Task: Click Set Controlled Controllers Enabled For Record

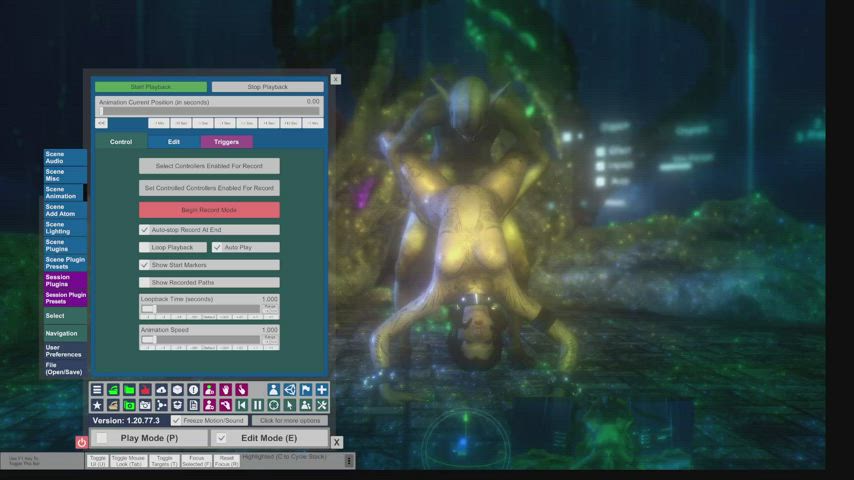Action: pyautogui.click(x=209, y=188)
